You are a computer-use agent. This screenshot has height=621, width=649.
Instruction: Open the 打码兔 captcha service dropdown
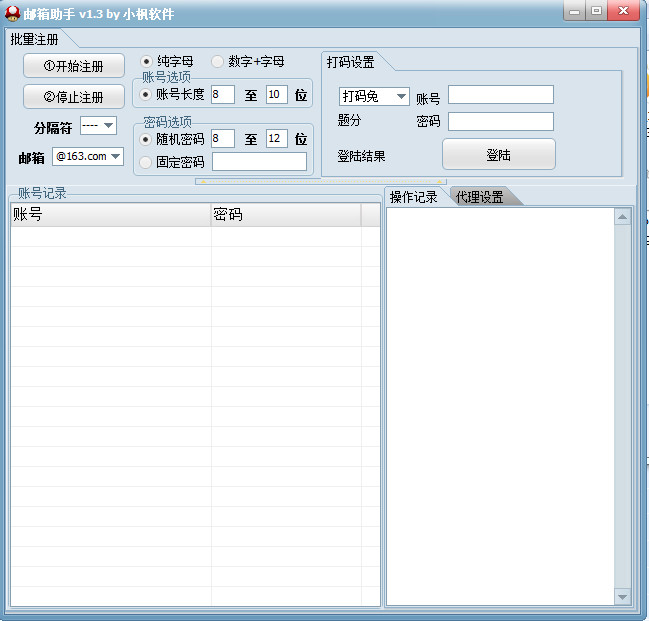click(374, 96)
